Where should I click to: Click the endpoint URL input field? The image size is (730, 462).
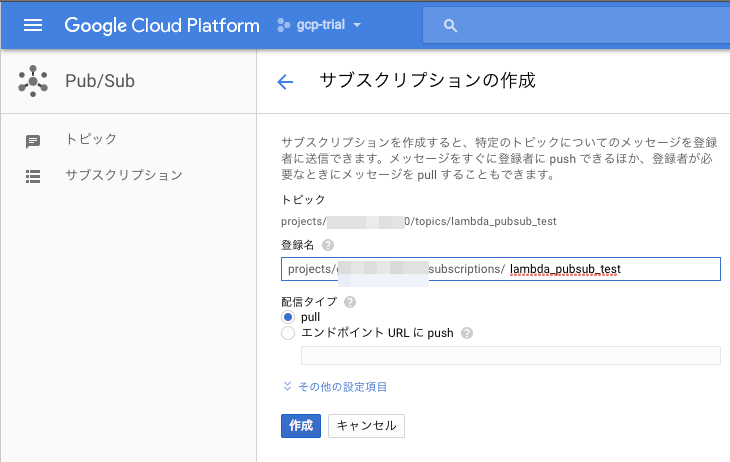point(511,355)
